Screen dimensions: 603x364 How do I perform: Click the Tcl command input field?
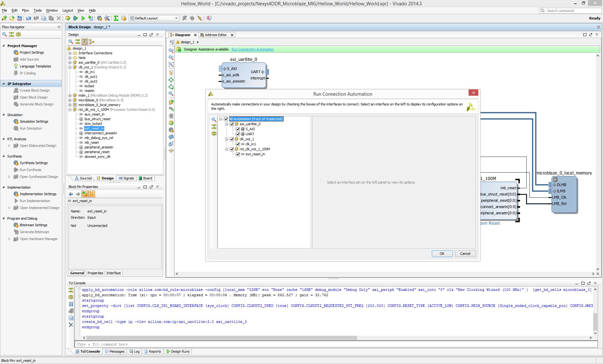pyautogui.click(x=336, y=344)
